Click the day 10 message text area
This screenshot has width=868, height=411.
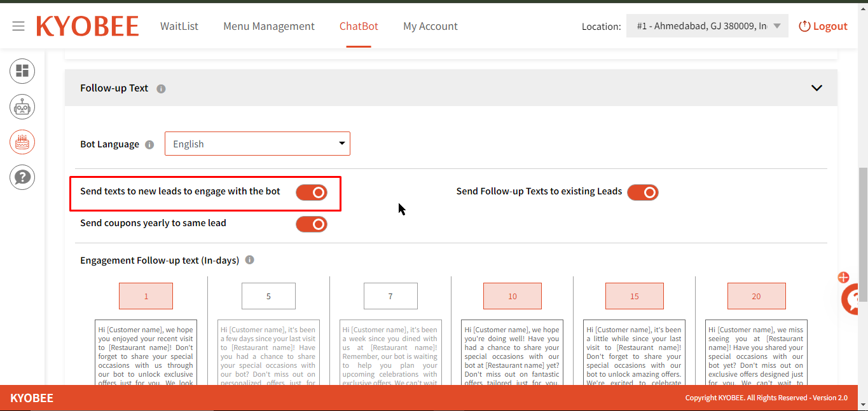pos(512,353)
